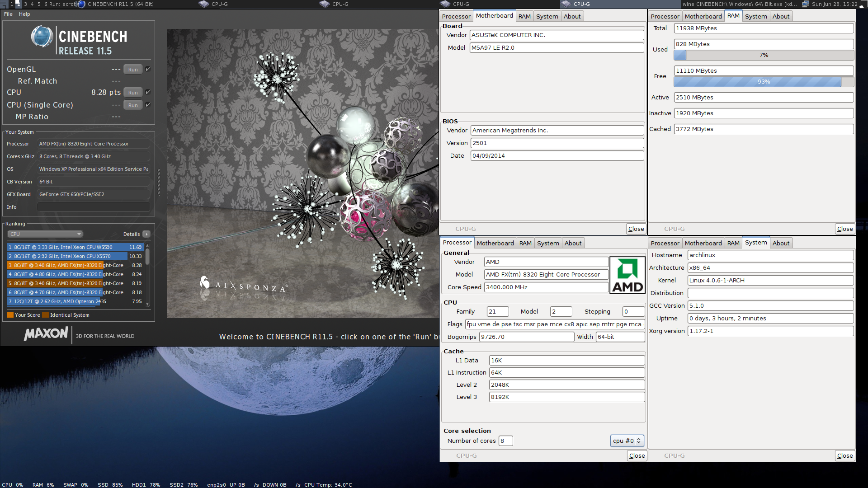Click the Identical System color swatch
Image resolution: width=868 pixels, height=488 pixels.
click(x=45, y=315)
